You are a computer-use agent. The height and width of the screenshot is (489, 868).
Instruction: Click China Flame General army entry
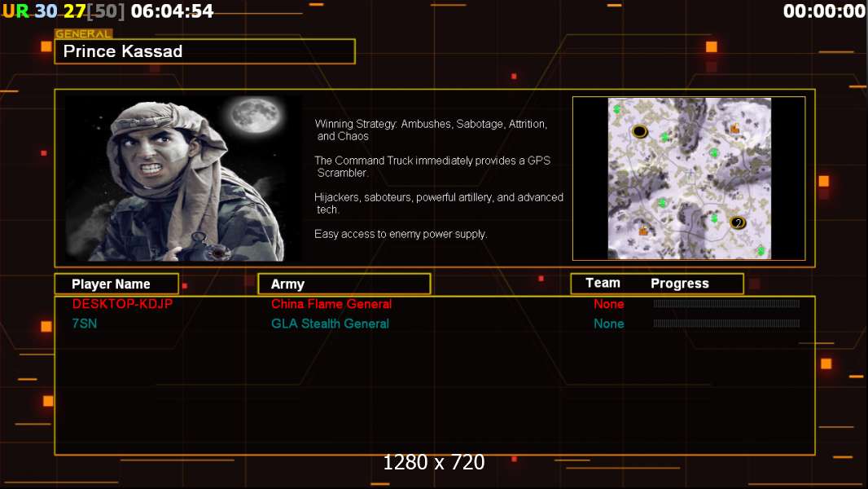(331, 304)
